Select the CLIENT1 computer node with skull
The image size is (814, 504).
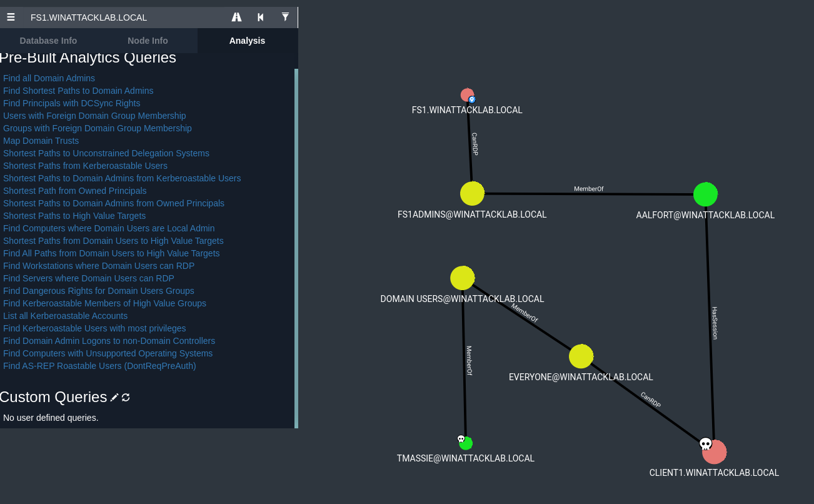(714, 451)
